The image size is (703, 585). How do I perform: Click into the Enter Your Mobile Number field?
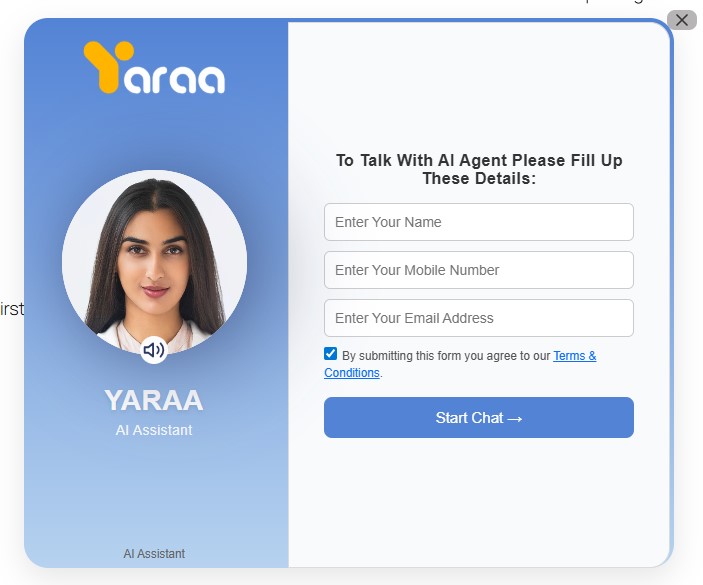479,270
